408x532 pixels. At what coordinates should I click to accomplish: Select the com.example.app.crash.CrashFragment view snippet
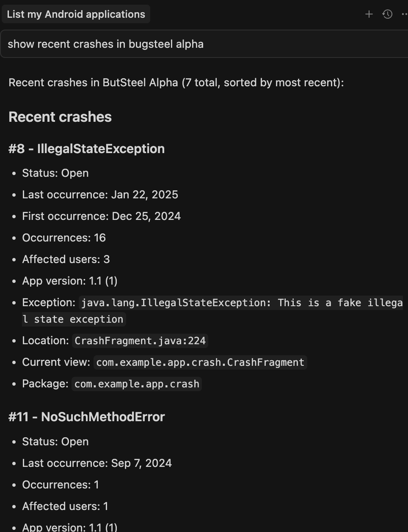200,362
